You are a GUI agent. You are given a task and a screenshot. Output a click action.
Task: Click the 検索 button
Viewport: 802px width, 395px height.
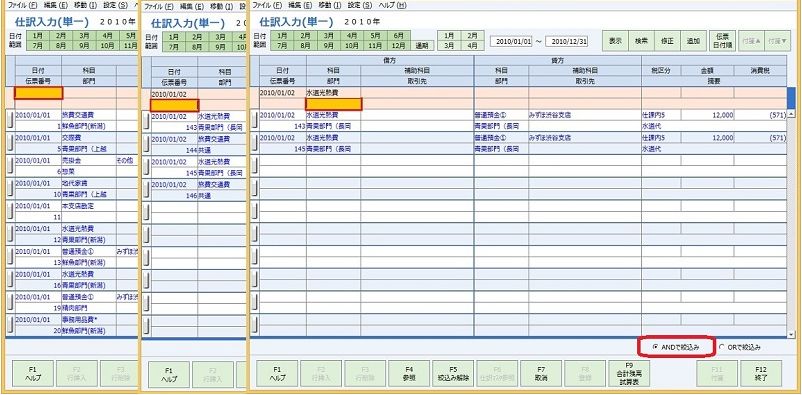click(641, 41)
